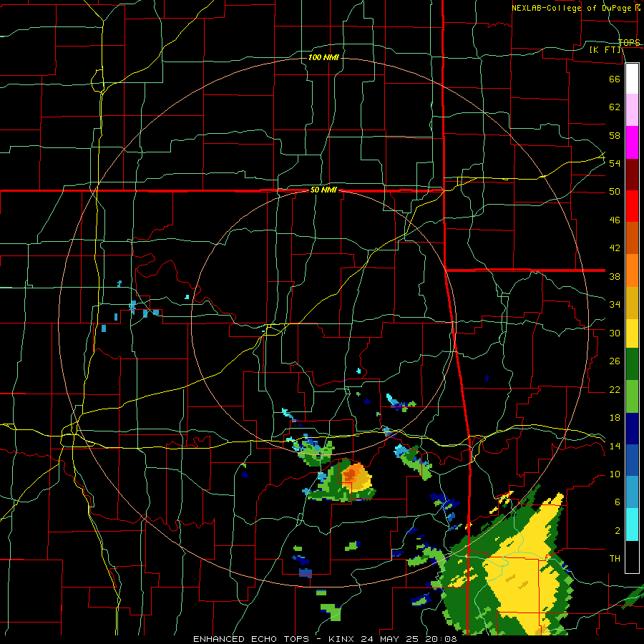Pick the light blue legend swatch

(632, 492)
